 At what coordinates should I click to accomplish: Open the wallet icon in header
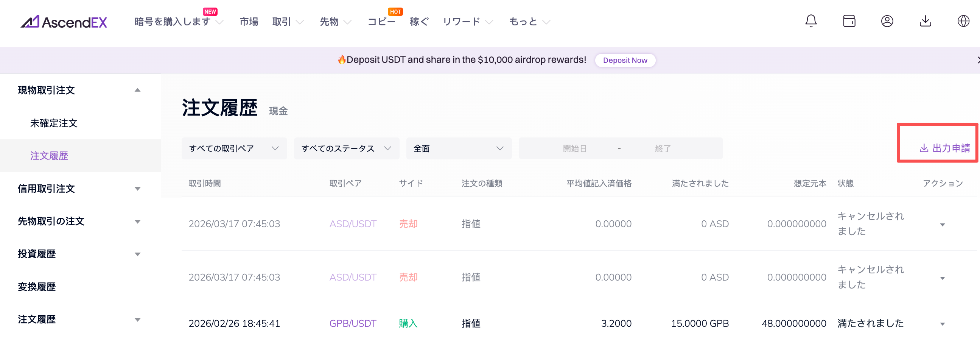(849, 21)
